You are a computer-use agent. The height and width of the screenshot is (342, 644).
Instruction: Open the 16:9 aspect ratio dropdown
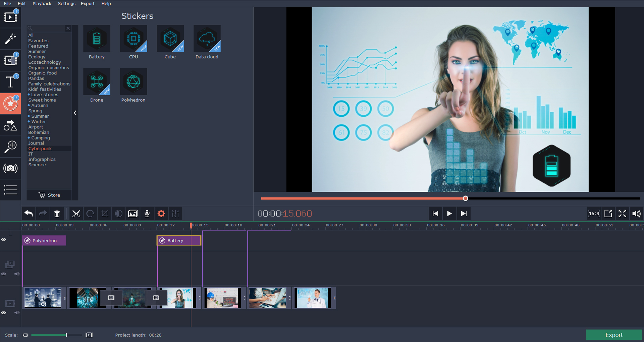[594, 213]
